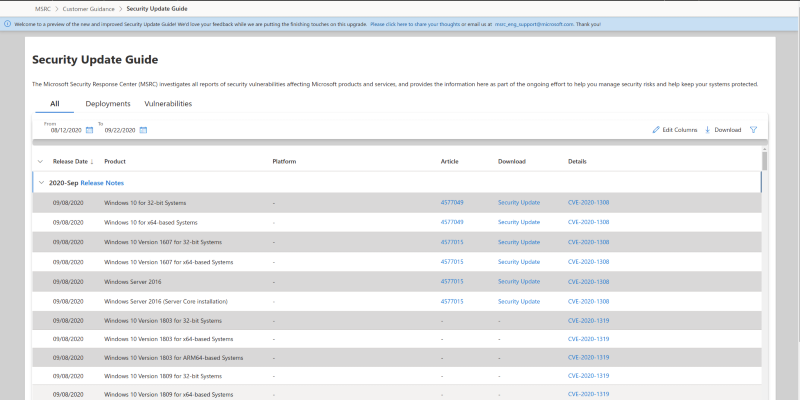Click Security Update for Version 1607 32-bit row

519,242
